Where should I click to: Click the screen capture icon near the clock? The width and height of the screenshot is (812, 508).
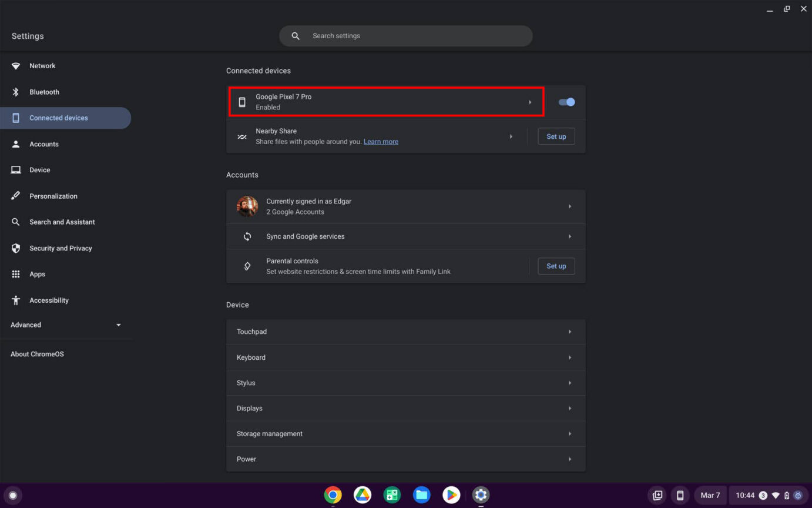(657, 495)
